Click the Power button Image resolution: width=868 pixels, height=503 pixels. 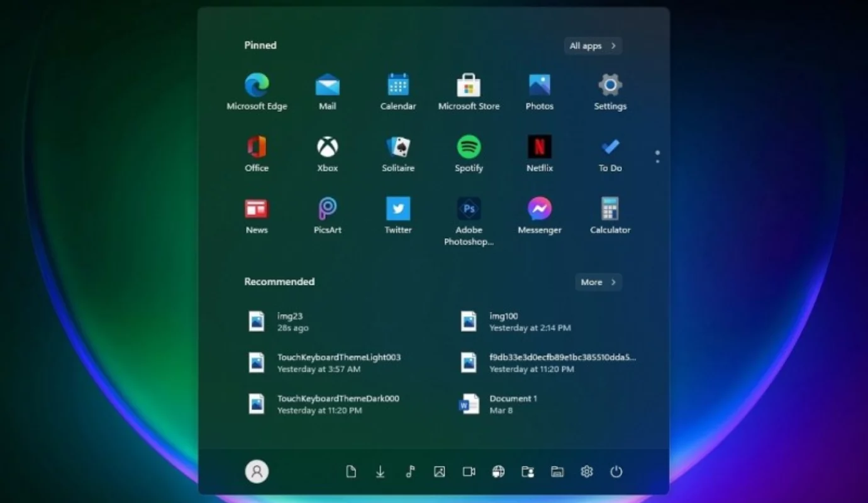click(x=616, y=472)
